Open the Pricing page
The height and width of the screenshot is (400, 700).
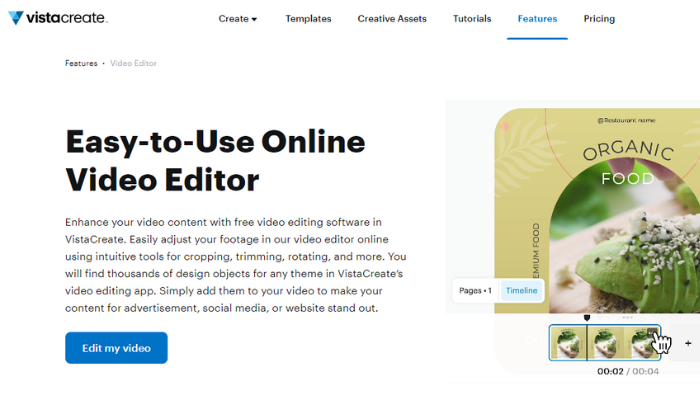click(x=599, y=19)
